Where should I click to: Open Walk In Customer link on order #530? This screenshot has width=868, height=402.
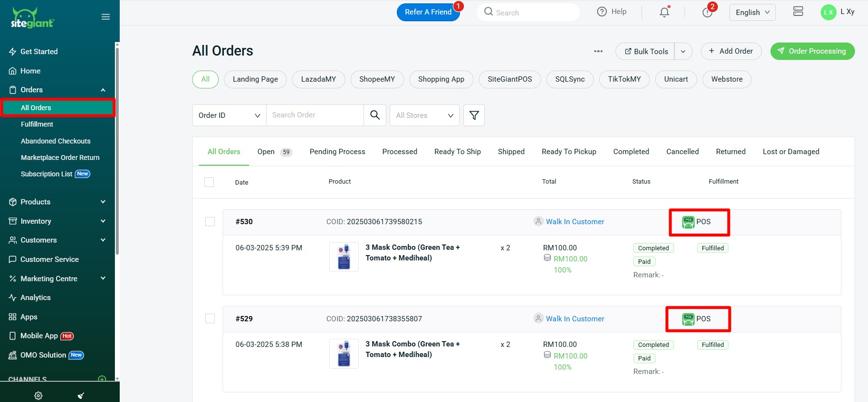pos(574,222)
